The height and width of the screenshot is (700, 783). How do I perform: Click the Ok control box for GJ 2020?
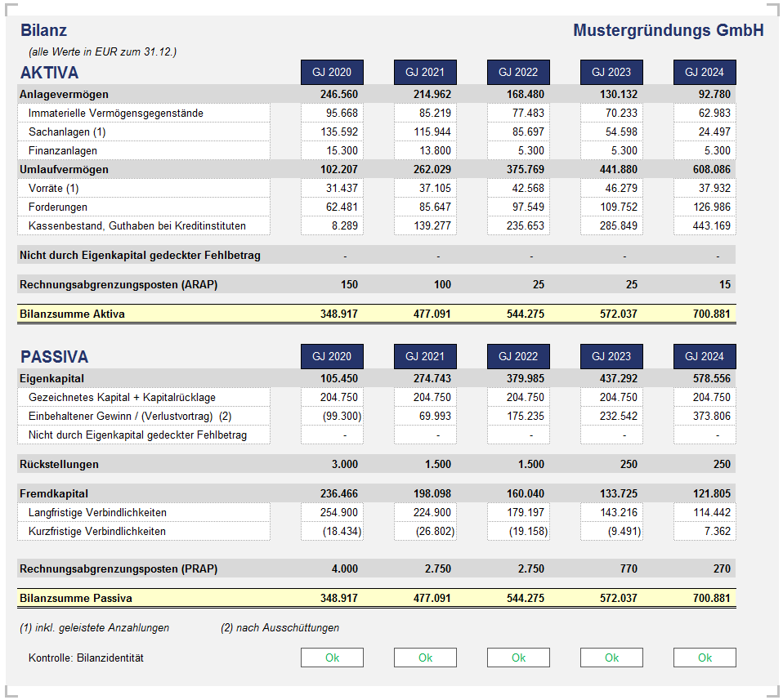point(332,658)
